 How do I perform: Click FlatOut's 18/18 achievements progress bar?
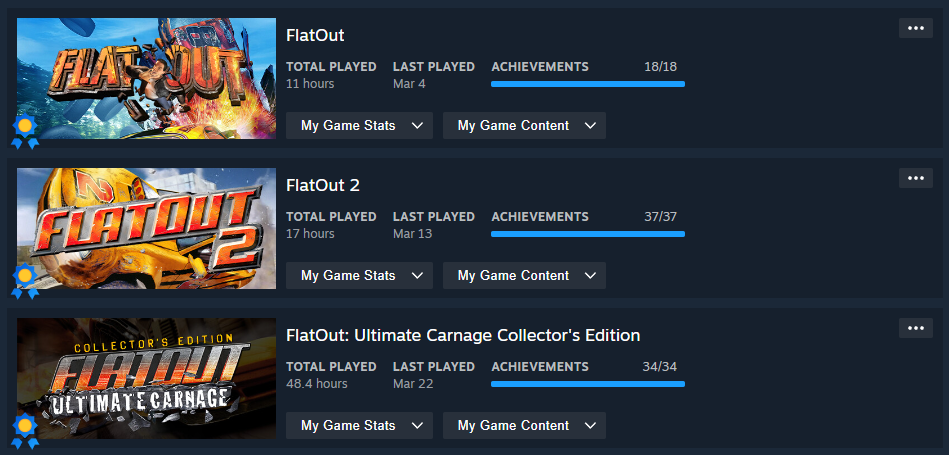588,84
